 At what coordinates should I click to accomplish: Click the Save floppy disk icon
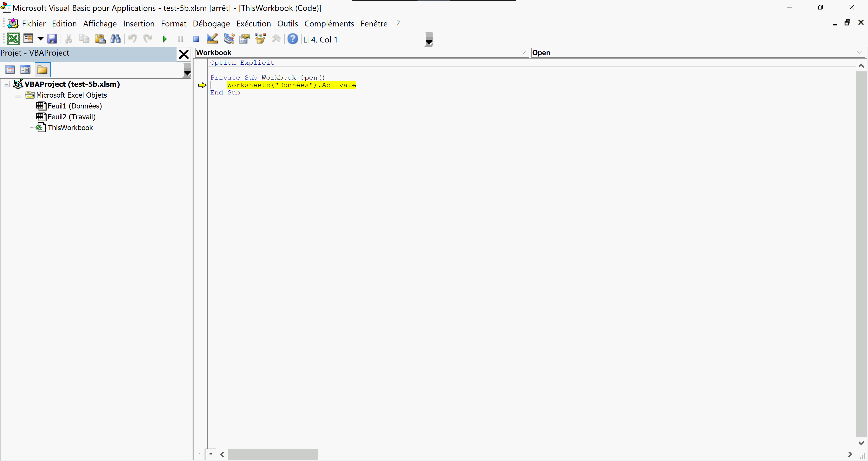click(x=52, y=39)
